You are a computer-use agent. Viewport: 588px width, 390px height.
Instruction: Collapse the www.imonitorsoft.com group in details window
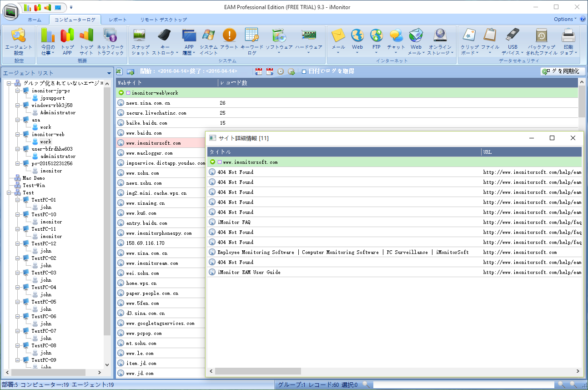(x=212, y=162)
